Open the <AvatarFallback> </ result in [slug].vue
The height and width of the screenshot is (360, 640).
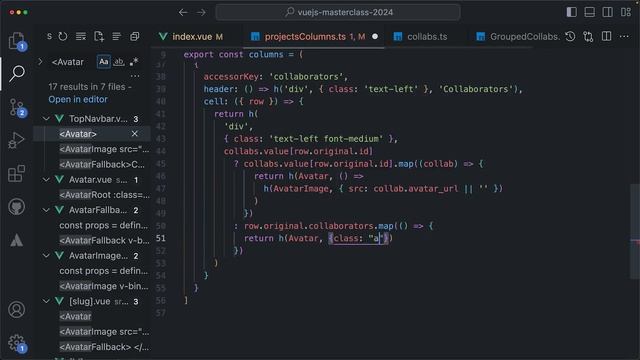[x=92, y=347]
